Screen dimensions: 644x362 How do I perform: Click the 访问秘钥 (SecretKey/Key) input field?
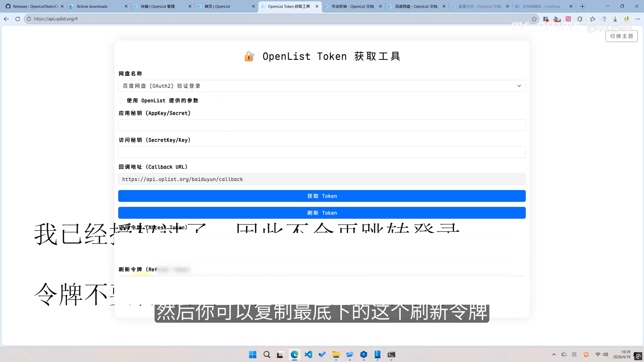(x=322, y=152)
